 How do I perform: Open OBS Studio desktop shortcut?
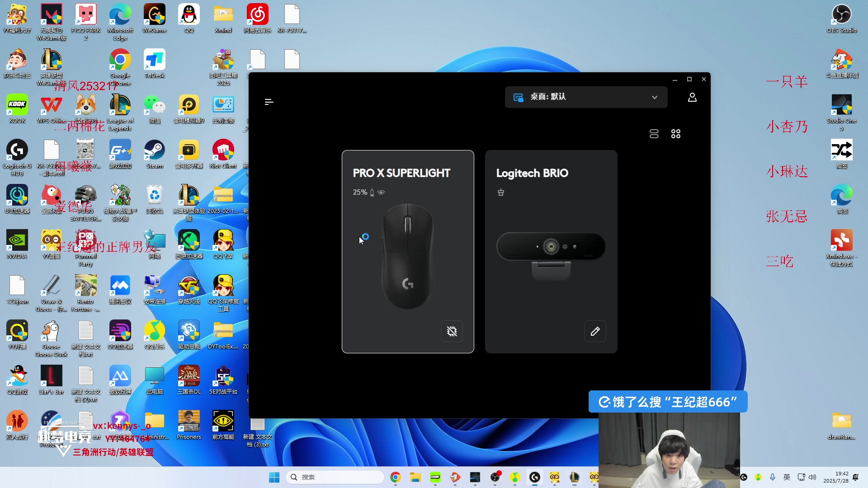[x=842, y=19]
